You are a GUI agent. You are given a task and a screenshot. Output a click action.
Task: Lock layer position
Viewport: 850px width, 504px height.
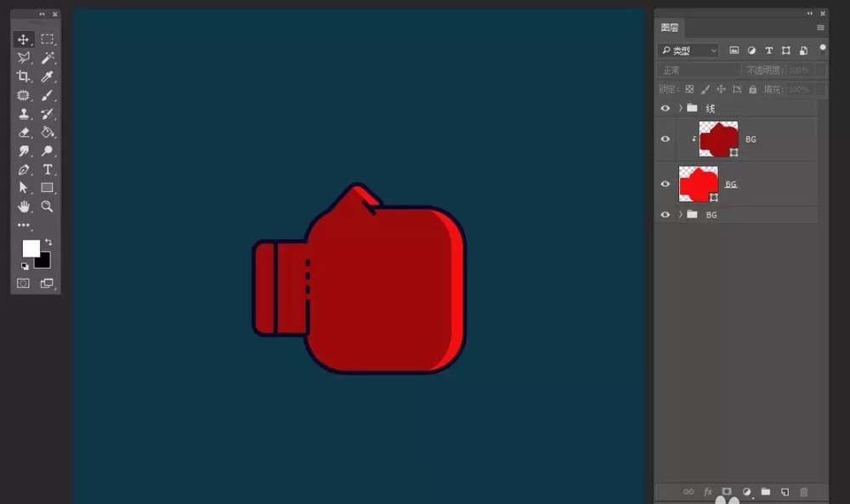pyautogui.click(x=721, y=89)
